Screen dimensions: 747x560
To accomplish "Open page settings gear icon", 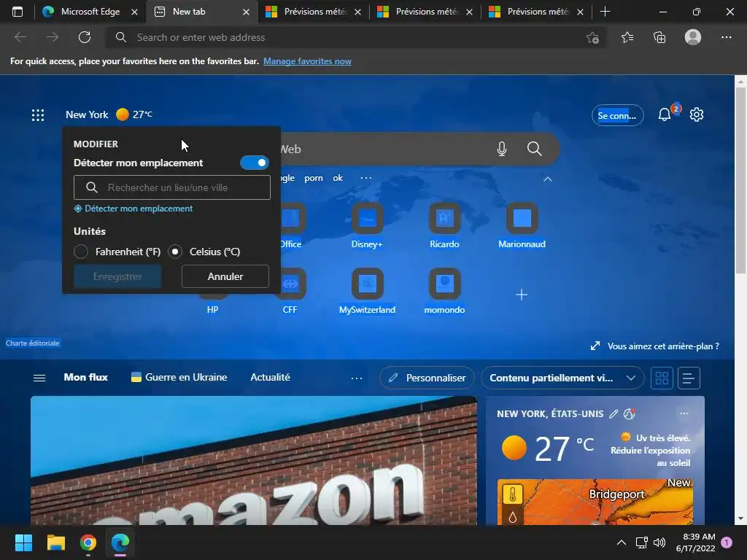I will pyautogui.click(x=697, y=114).
